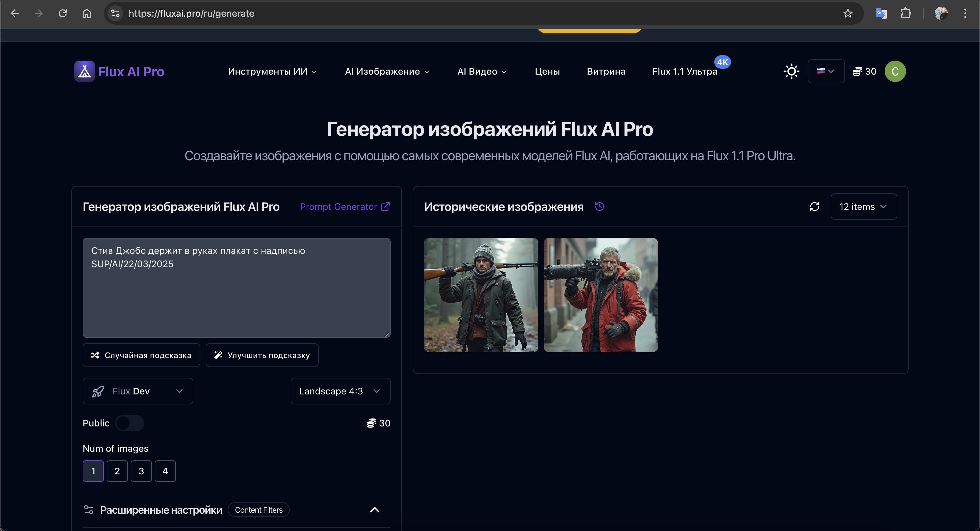Refresh the historical images list
Viewport: 980px width, 531px height.
[815, 207]
